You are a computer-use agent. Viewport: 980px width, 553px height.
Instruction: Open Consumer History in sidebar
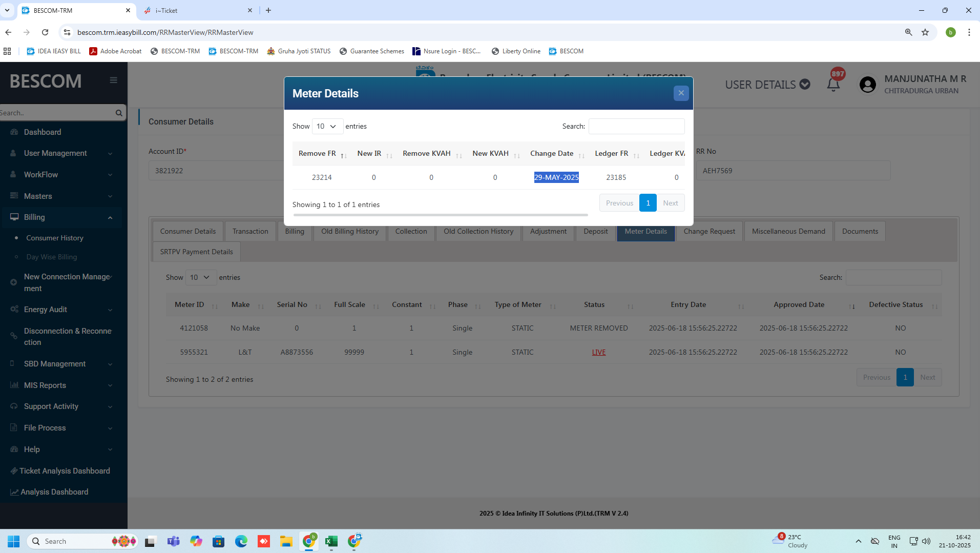pos(55,238)
